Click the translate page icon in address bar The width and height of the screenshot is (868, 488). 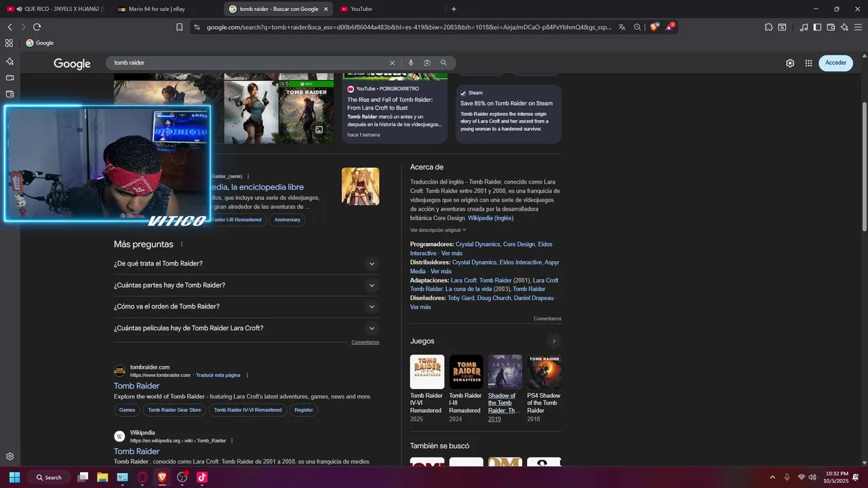(622, 27)
